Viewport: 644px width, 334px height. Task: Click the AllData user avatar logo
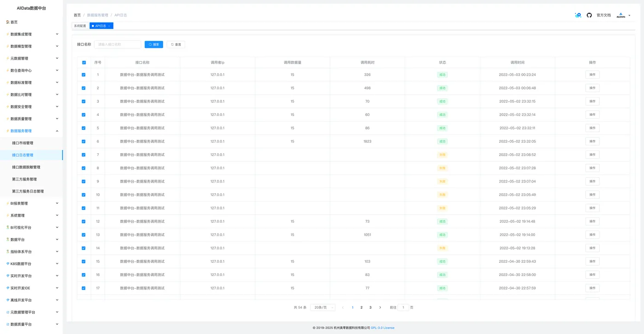(621, 15)
